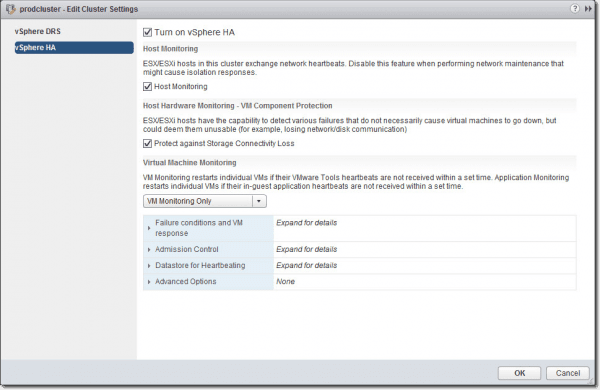Uncheck Turn on vSphere HA checkbox
This screenshot has width=600, height=390.
point(147,32)
